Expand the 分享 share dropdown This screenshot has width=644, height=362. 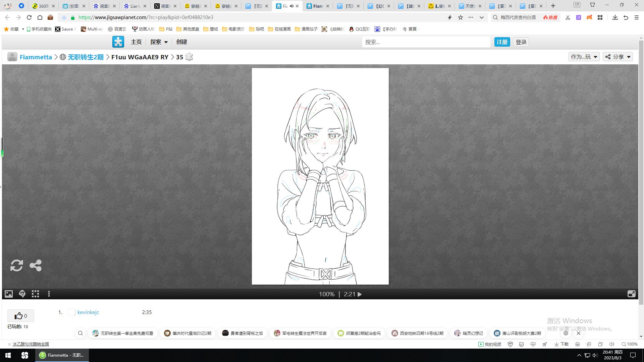618,57
